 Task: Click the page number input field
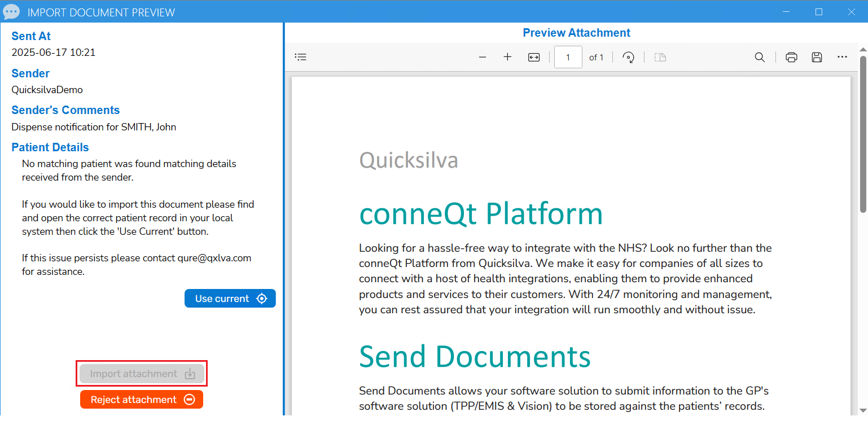568,57
